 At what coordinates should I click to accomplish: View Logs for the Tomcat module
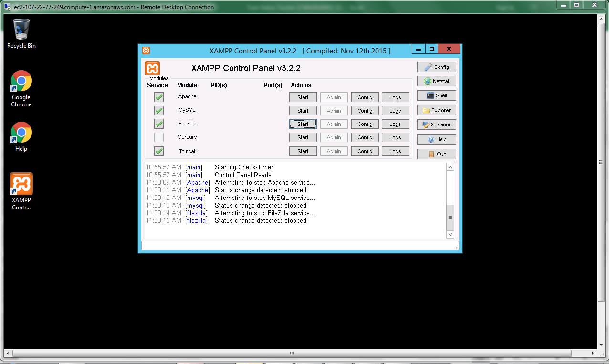pos(395,151)
